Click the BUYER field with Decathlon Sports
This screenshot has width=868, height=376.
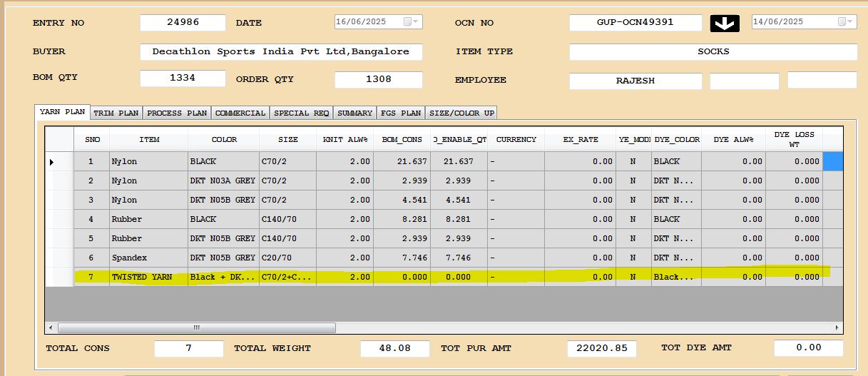281,52
